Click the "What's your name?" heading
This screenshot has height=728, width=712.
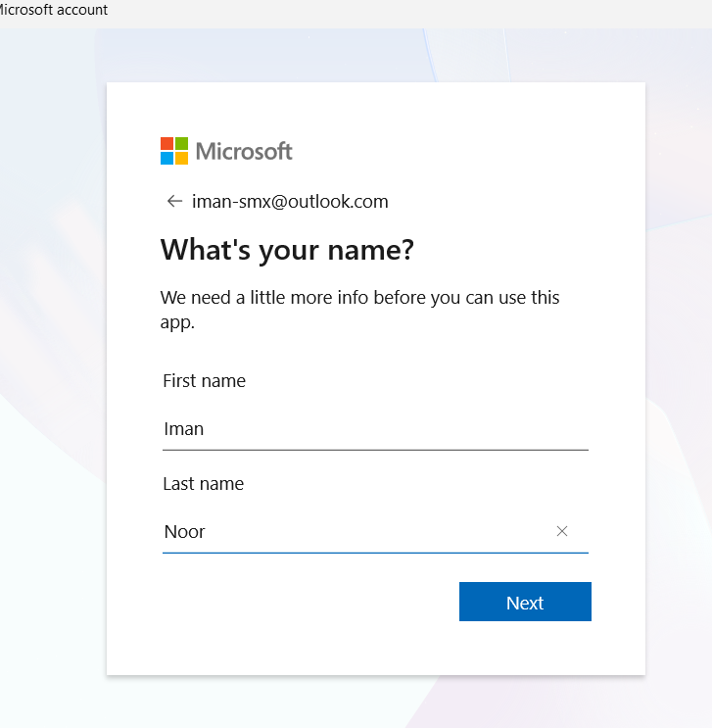point(287,250)
